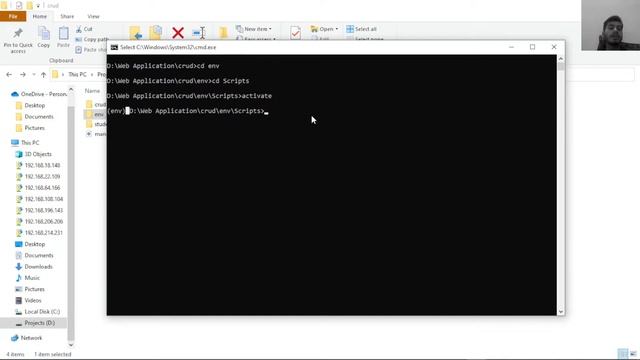The image size is (640, 360).
Task: Click cmd window scrollbar down arrow
Action: click(561, 311)
